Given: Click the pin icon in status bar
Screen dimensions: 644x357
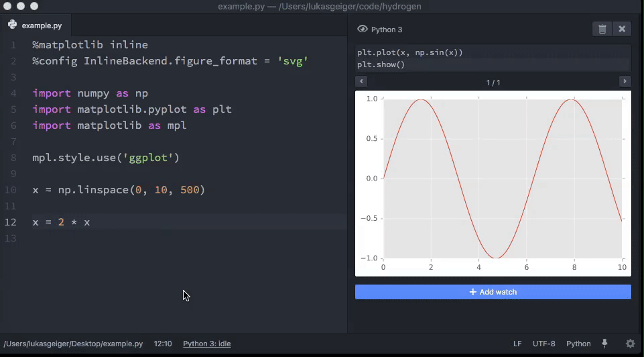Looking at the screenshot, I should [604, 344].
